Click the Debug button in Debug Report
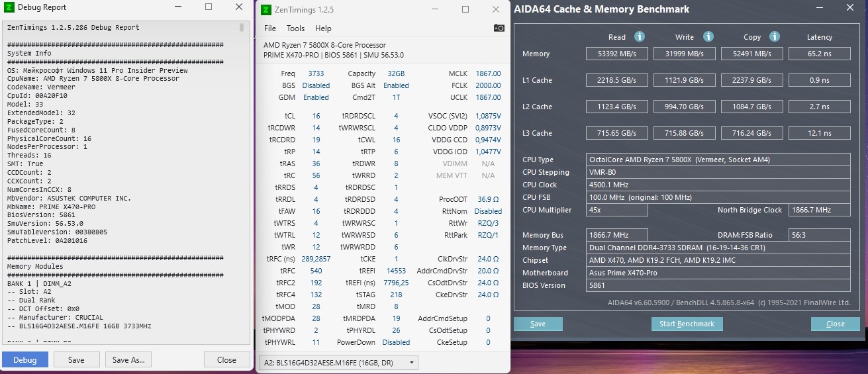This screenshot has height=374, width=868. pos(25,360)
